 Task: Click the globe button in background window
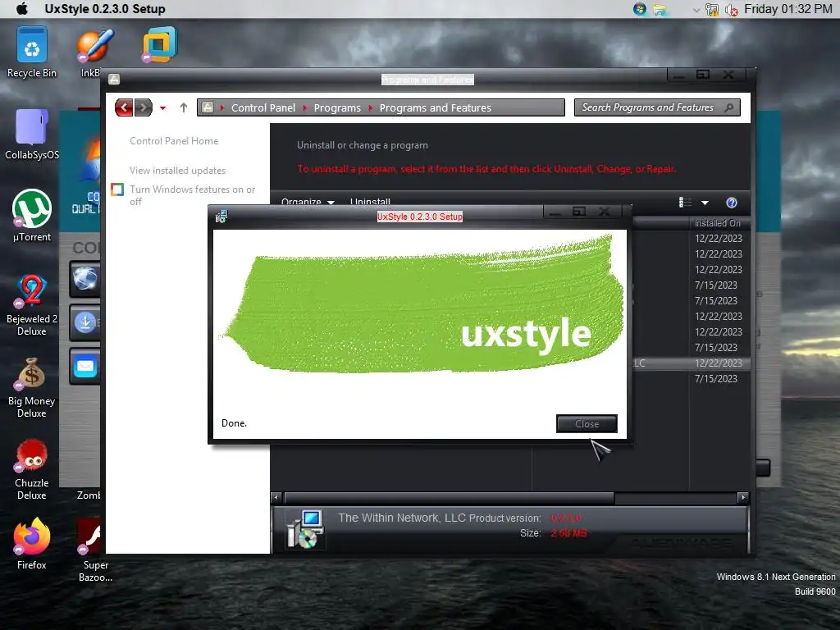[x=85, y=279]
